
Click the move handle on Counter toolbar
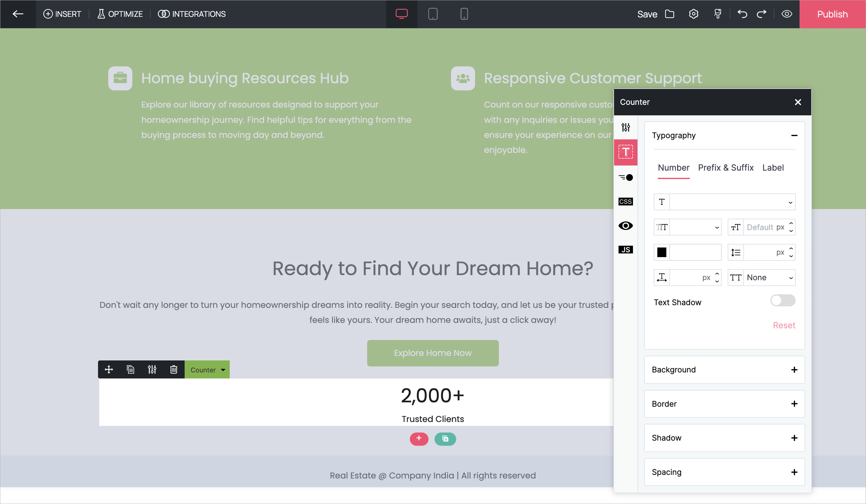[109, 370]
